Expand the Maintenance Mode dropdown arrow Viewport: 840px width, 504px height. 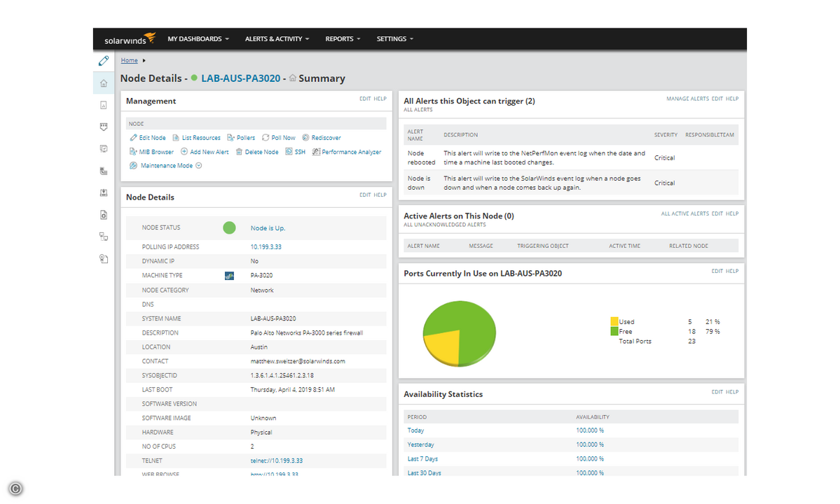coord(199,166)
